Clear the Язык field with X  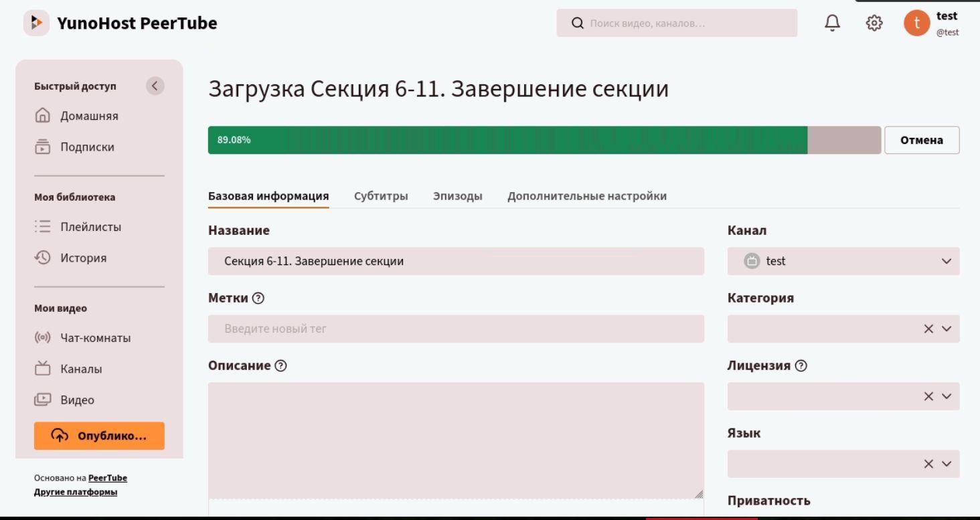point(928,464)
